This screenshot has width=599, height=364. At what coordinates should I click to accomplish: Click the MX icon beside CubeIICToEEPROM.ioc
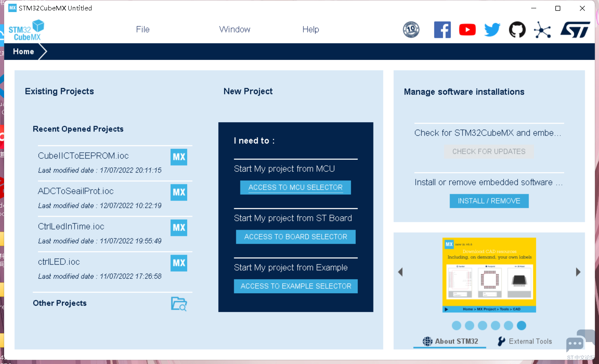tap(179, 157)
